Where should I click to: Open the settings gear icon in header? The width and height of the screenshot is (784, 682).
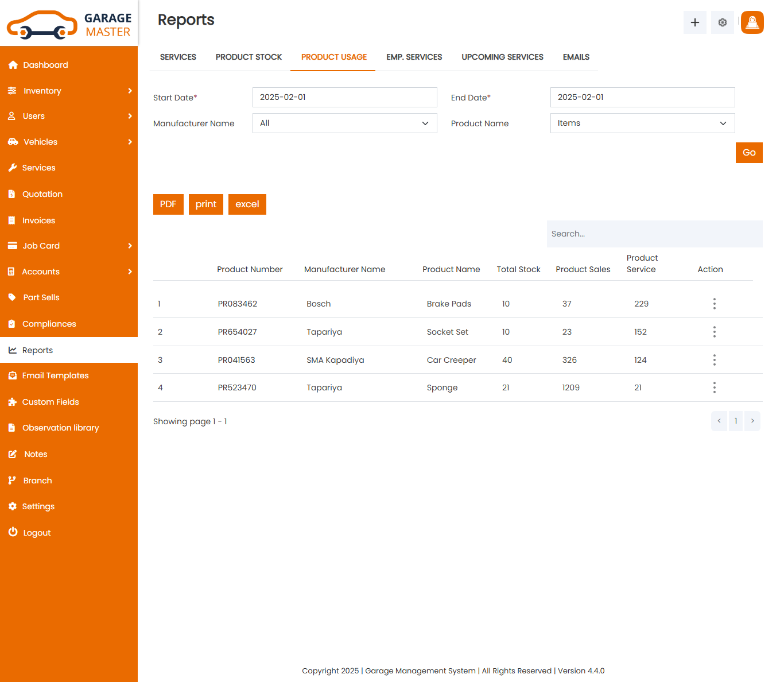pyautogui.click(x=722, y=22)
